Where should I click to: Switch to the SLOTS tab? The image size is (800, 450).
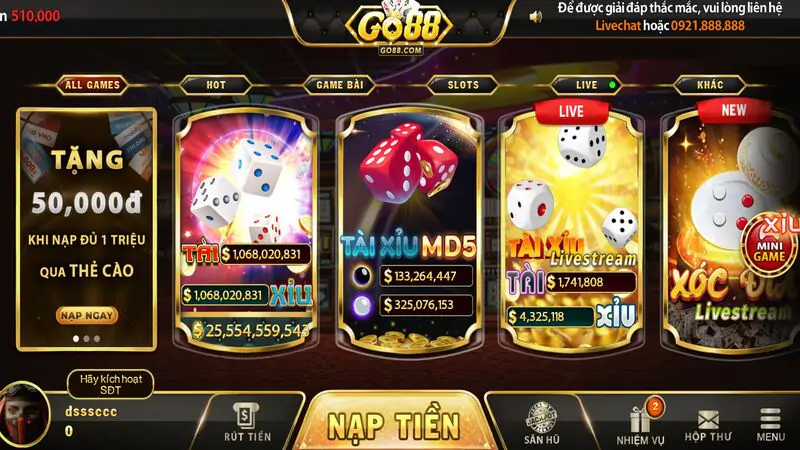click(x=463, y=85)
